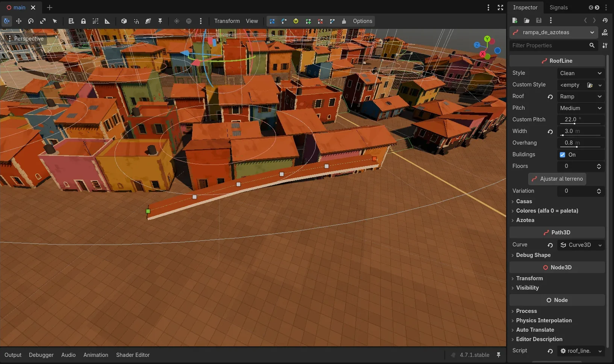Toggle use local space cube icon
Image resolution: width=614 pixels, height=364 pixels.
coord(124,21)
